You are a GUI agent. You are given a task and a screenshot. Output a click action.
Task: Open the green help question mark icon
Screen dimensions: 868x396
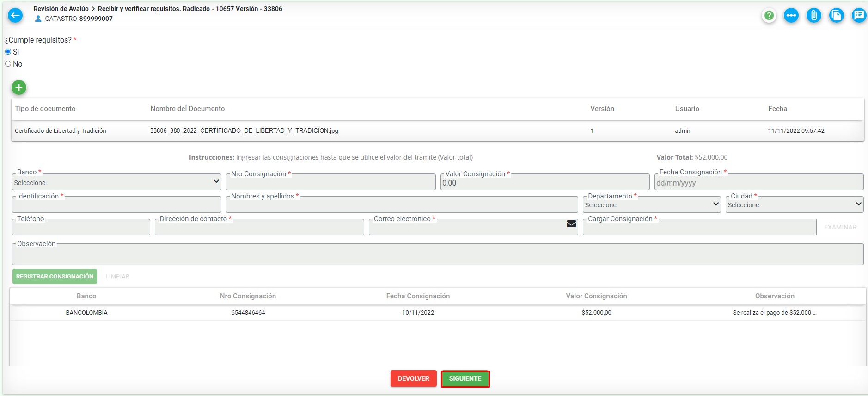pos(769,15)
